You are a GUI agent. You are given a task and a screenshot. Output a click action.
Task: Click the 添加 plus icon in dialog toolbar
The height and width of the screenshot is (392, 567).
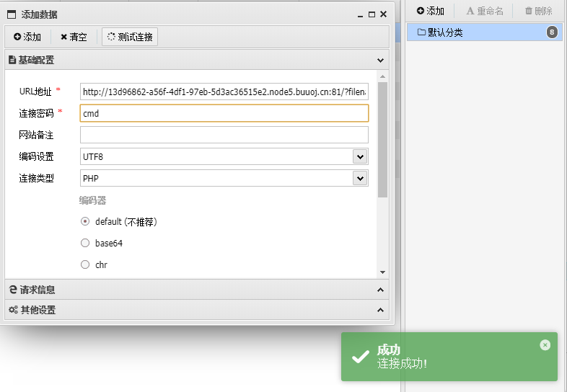(17, 37)
